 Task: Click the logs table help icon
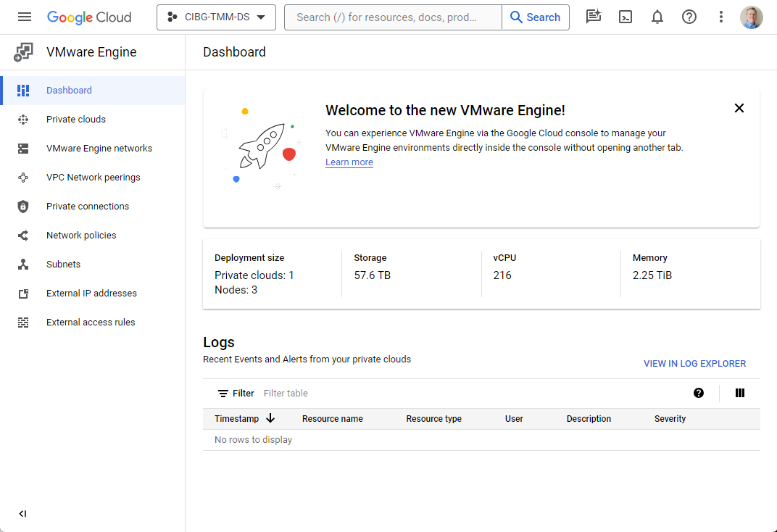tap(699, 393)
